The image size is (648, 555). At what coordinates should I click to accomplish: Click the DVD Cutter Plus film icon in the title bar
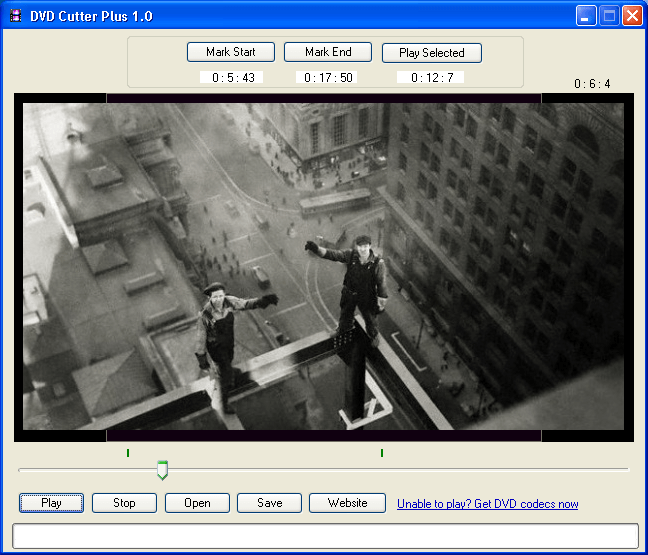16,16
